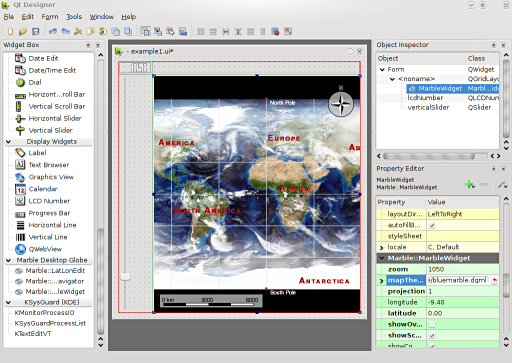The width and height of the screenshot is (512, 363).
Task: Click Lay Out Horizontally in Splitter icon
Action: (x=226, y=32)
